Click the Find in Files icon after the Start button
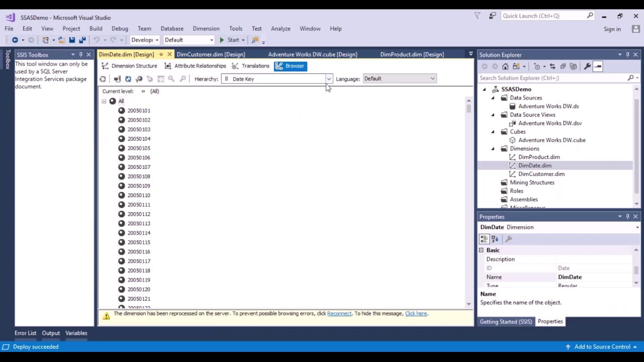This screenshot has width=644, height=362. pos(255,40)
